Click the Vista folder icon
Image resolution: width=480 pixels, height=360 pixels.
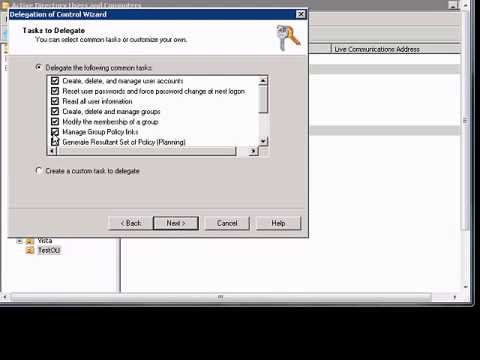pyautogui.click(x=30, y=241)
